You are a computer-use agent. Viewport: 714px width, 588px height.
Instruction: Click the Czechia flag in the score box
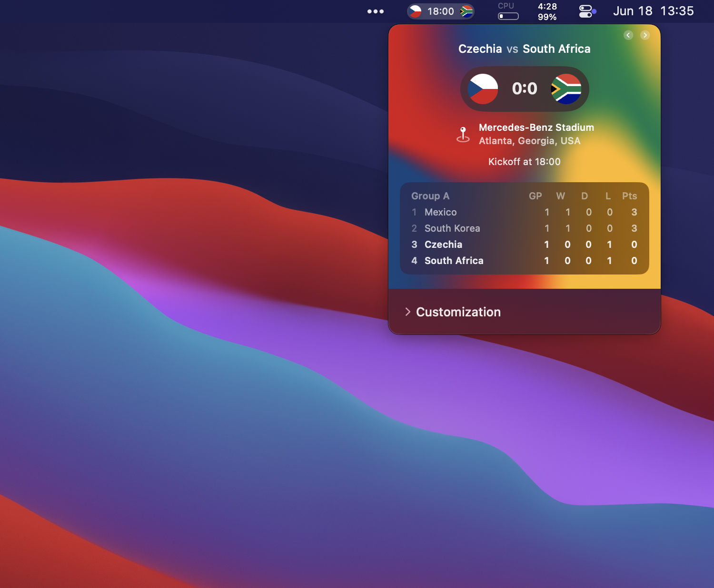click(483, 89)
